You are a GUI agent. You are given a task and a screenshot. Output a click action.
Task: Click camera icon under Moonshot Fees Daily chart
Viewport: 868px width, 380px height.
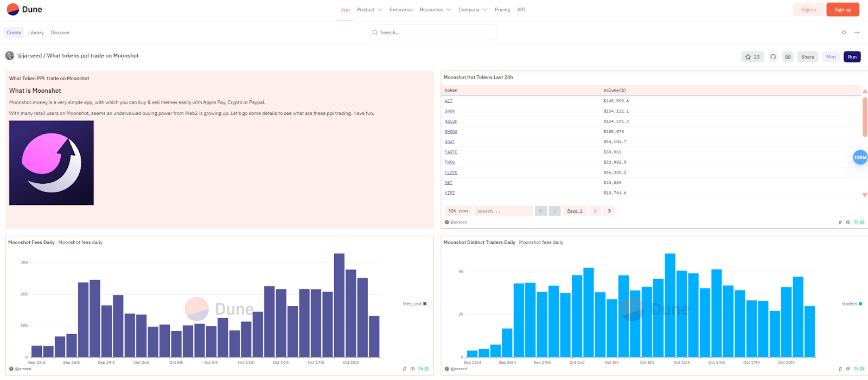coord(413,369)
